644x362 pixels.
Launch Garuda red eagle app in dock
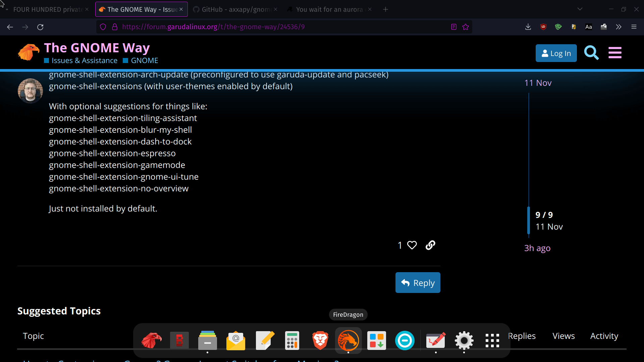point(151,341)
